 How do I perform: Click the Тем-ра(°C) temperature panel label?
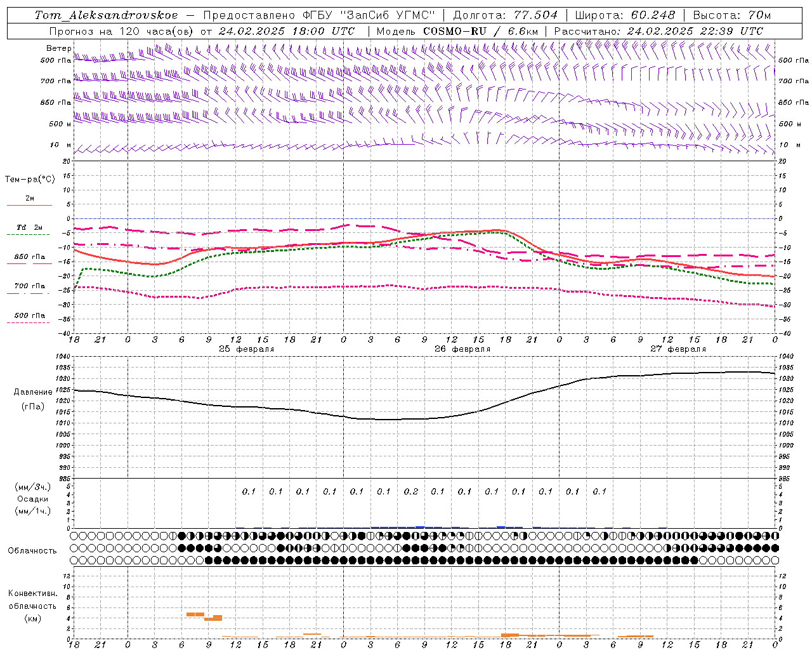tap(30, 180)
